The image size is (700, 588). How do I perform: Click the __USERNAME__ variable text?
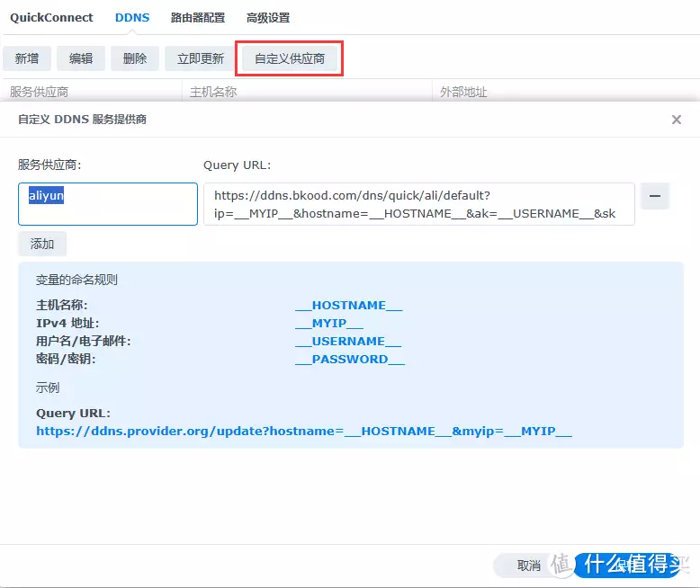(348, 341)
